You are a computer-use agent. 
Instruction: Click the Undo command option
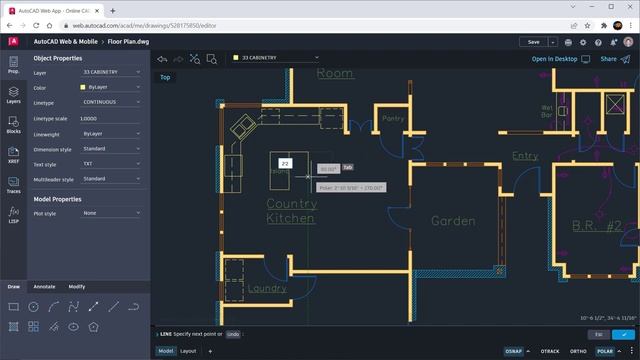click(233, 334)
